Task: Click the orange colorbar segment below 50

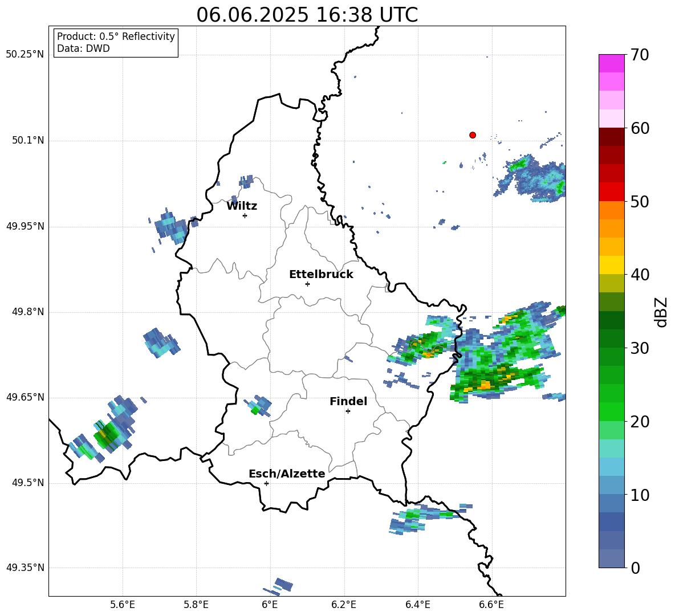Action: pos(611,210)
